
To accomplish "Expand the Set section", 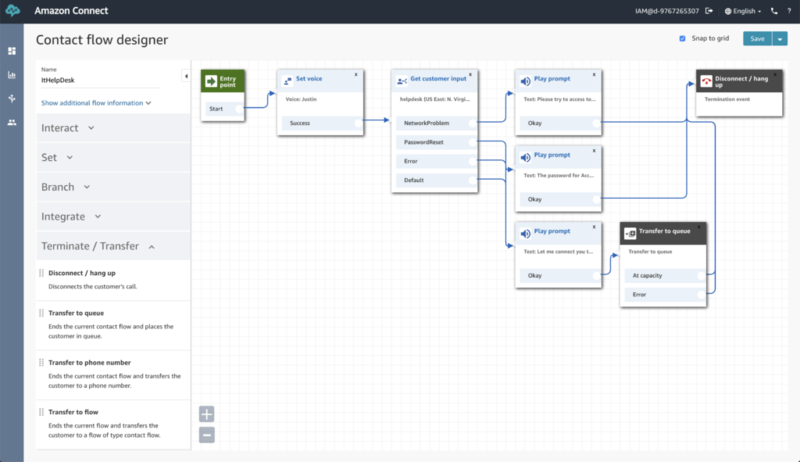I will pyautogui.click(x=113, y=158).
